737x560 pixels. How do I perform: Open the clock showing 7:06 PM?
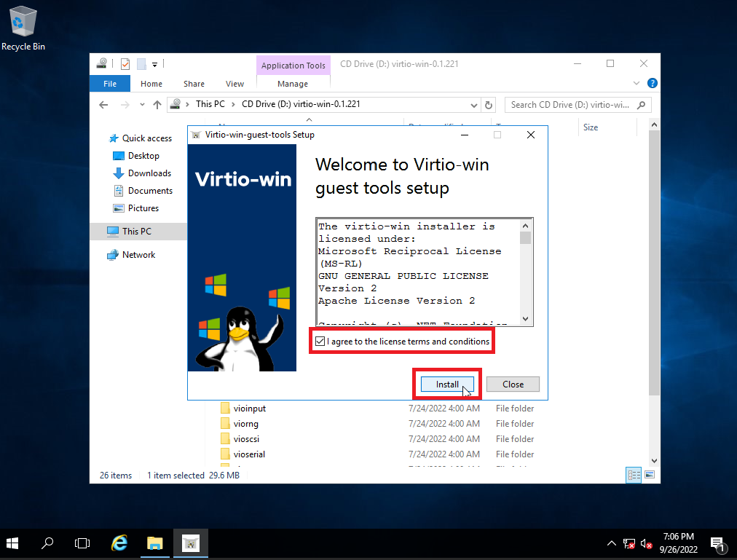pos(678,543)
